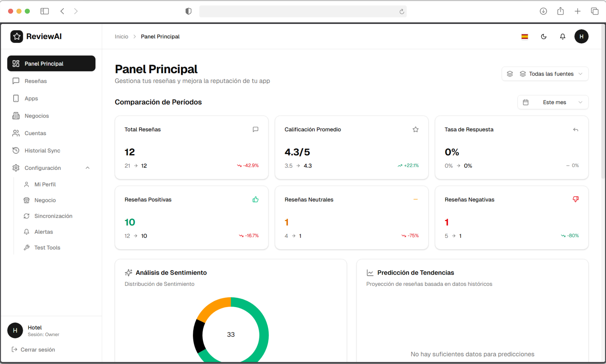
Task: Click the reply arrow in Tasa de Respuesta
Action: [x=575, y=129]
